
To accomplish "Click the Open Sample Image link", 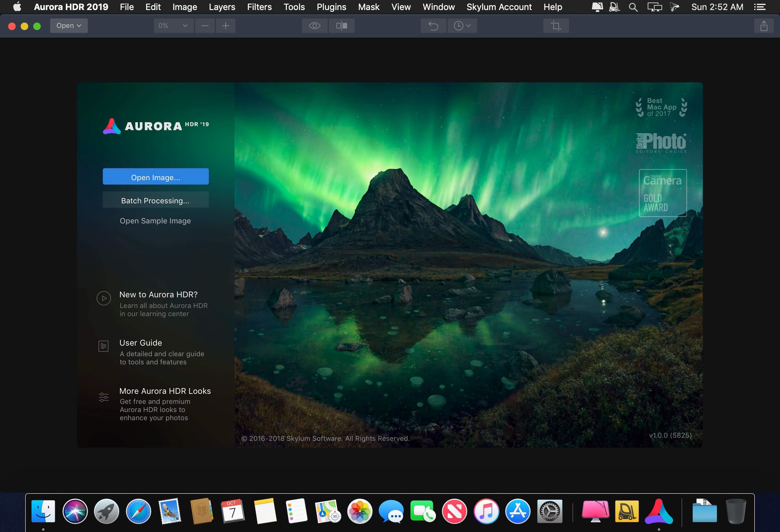I will click(x=155, y=221).
